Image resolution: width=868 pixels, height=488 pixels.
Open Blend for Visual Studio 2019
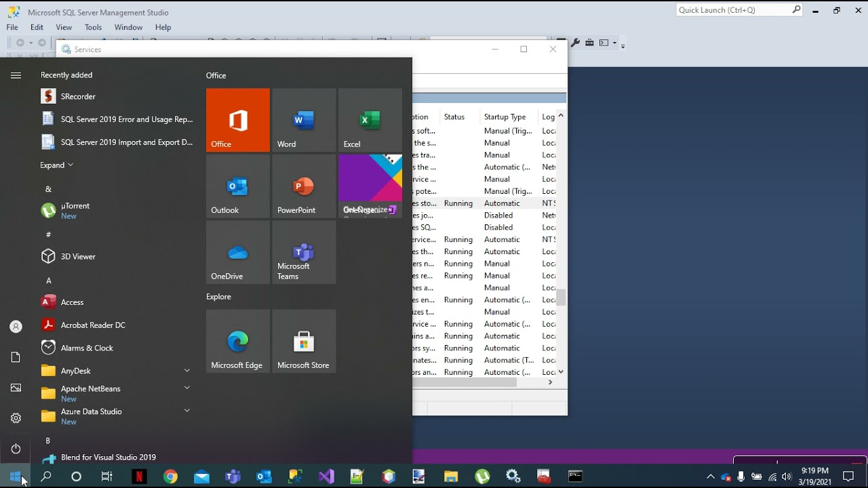point(117,457)
